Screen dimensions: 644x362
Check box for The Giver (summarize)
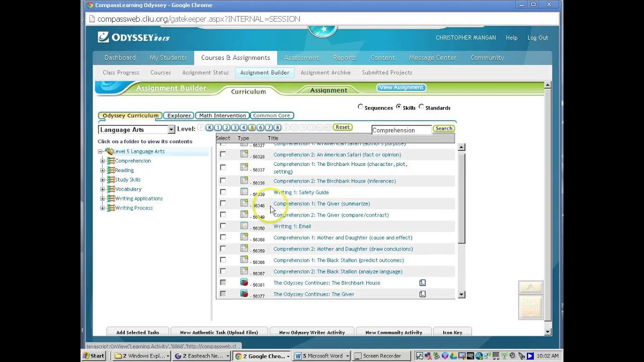coord(223,203)
